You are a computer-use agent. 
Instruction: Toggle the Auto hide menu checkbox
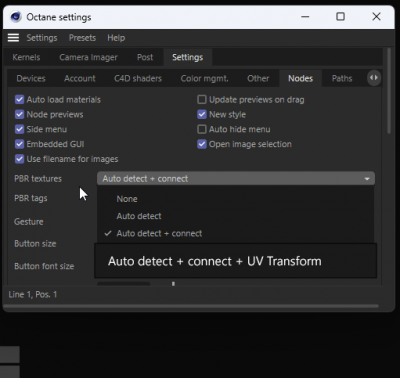point(202,129)
